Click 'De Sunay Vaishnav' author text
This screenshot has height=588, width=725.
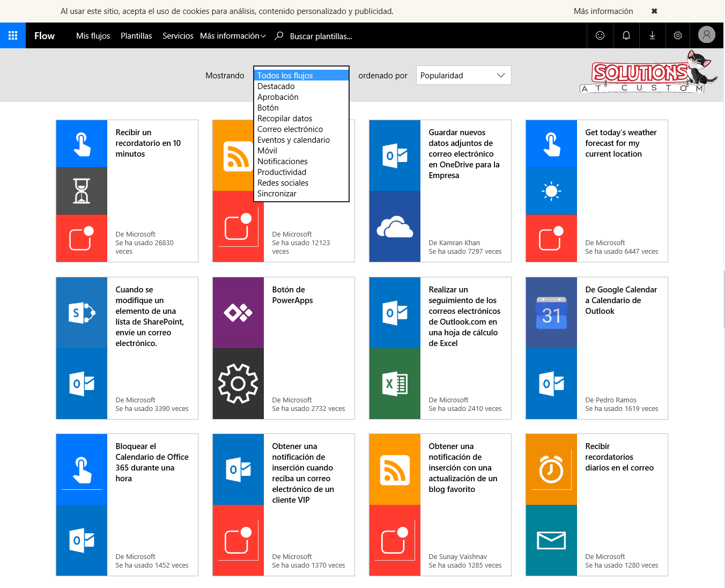[458, 557]
